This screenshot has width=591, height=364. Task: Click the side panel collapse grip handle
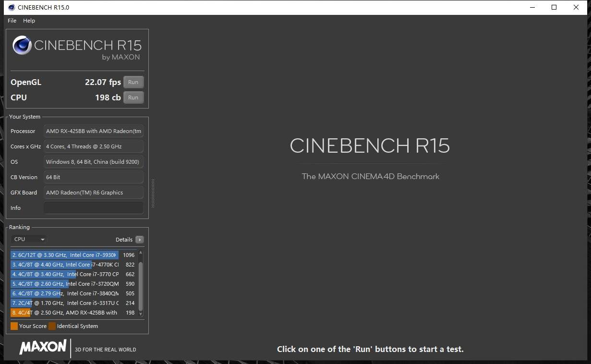point(153,193)
